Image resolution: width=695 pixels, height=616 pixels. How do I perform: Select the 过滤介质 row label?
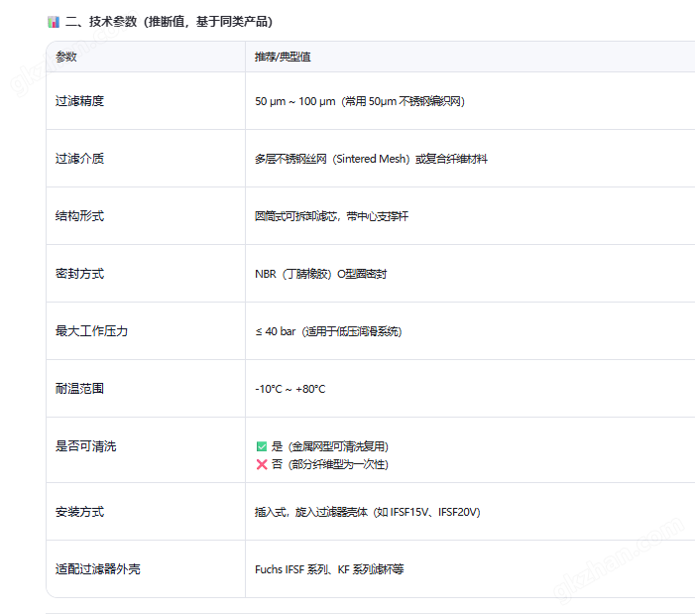[79, 159]
